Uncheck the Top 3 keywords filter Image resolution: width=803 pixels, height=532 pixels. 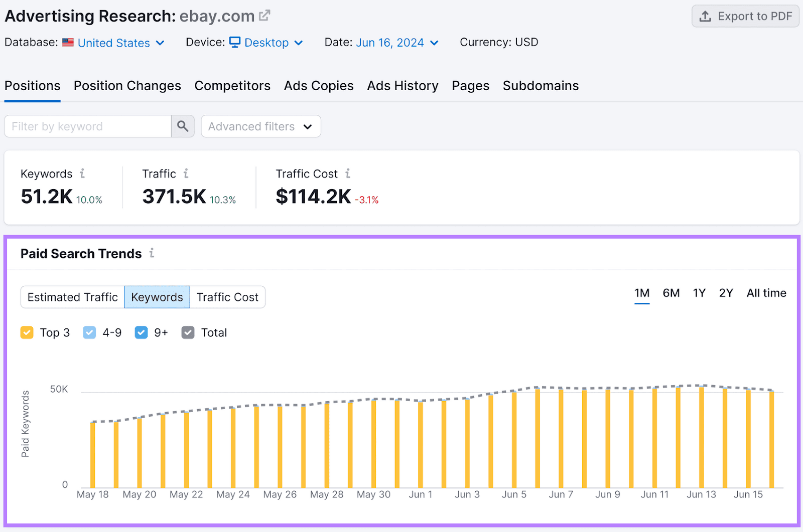point(27,332)
